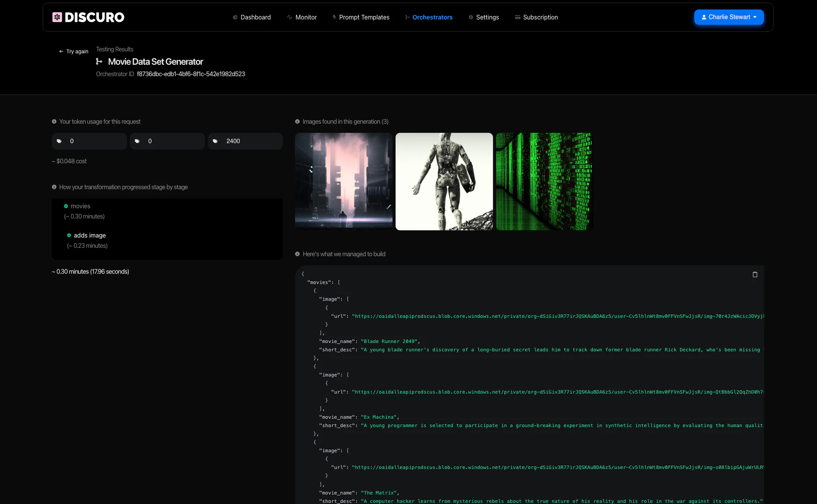Expand the adds image stage entry
This screenshot has height=504, width=817.
pos(90,235)
